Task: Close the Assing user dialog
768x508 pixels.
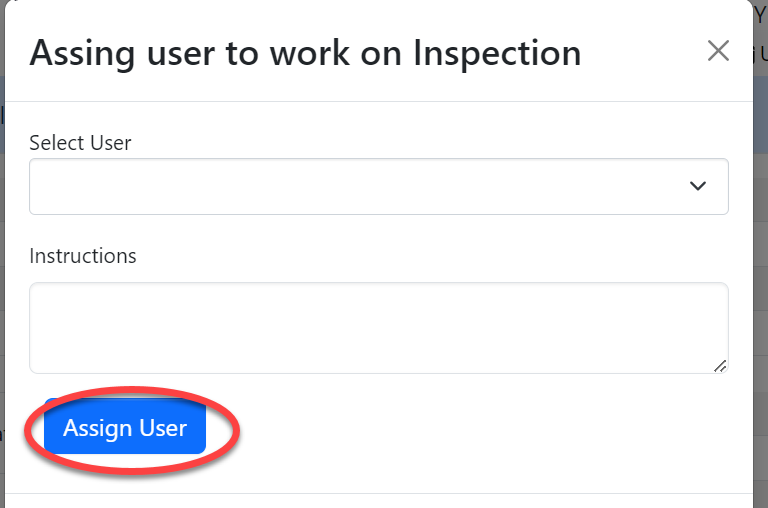Action: click(718, 51)
